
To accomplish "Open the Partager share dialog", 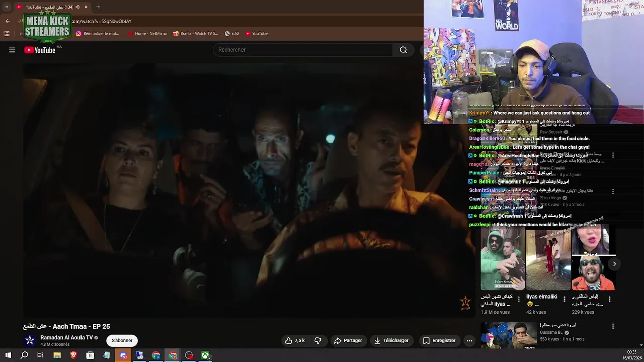I will [x=348, y=340].
